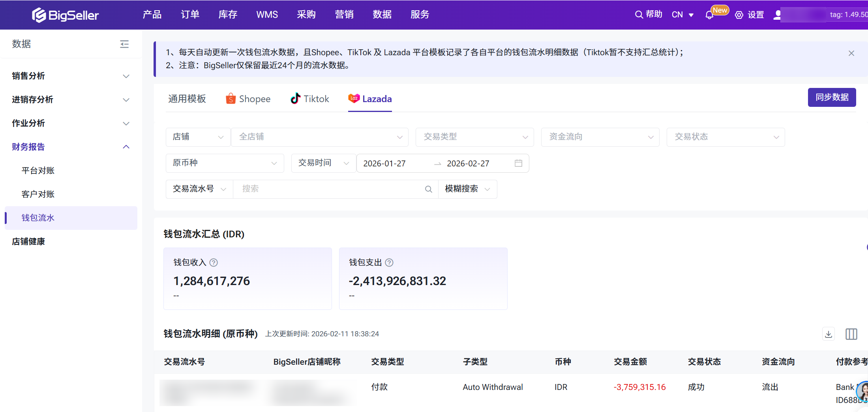Open the 交易类型 dropdown
The width and height of the screenshot is (868, 412).
click(x=474, y=137)
